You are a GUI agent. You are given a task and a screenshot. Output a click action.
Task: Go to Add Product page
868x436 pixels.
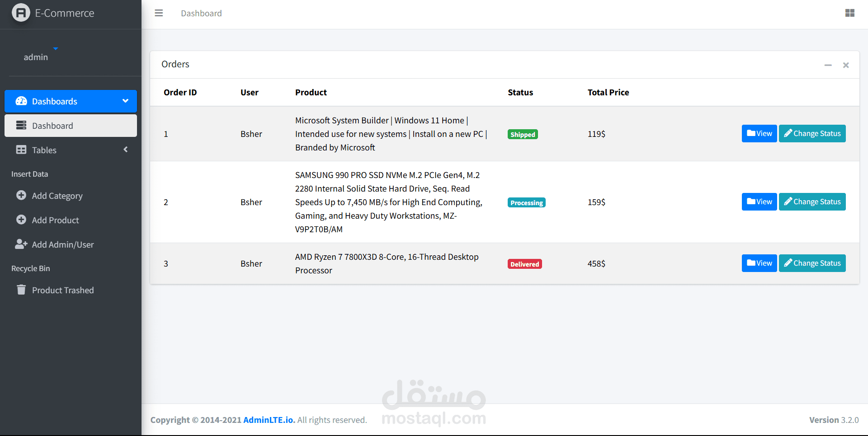(71, 220)
